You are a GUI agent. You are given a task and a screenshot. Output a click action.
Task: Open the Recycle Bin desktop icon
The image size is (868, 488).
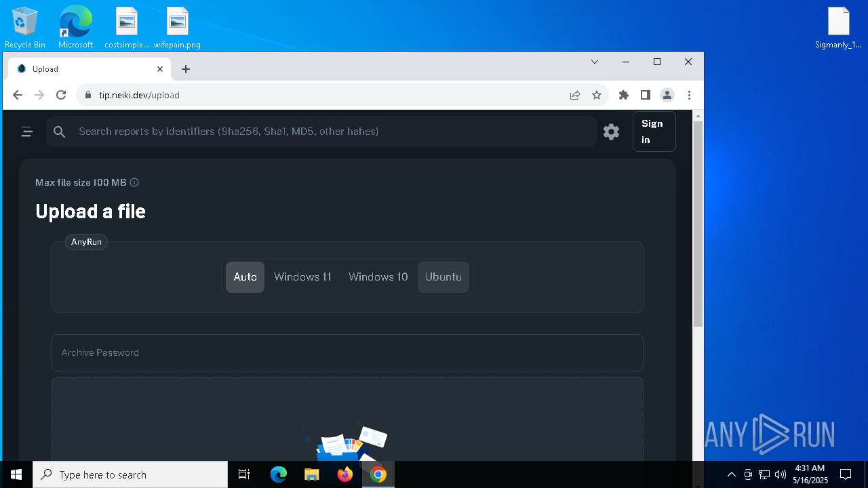pos(24,28)
